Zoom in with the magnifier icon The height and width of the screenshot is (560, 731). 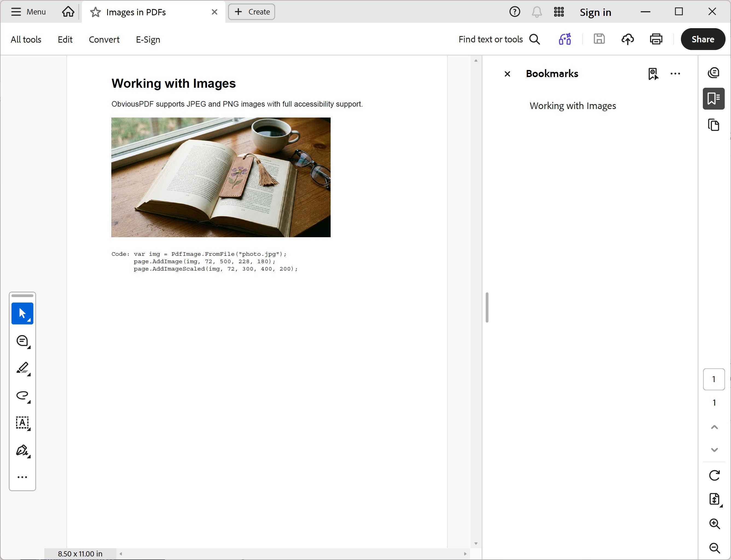(x=714, y=524)
